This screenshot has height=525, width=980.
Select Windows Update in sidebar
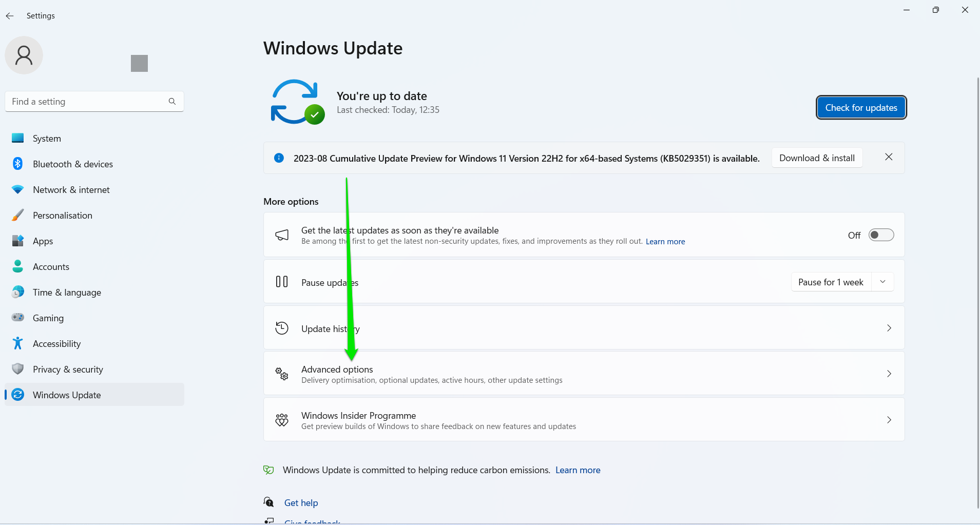coord(94,395)
